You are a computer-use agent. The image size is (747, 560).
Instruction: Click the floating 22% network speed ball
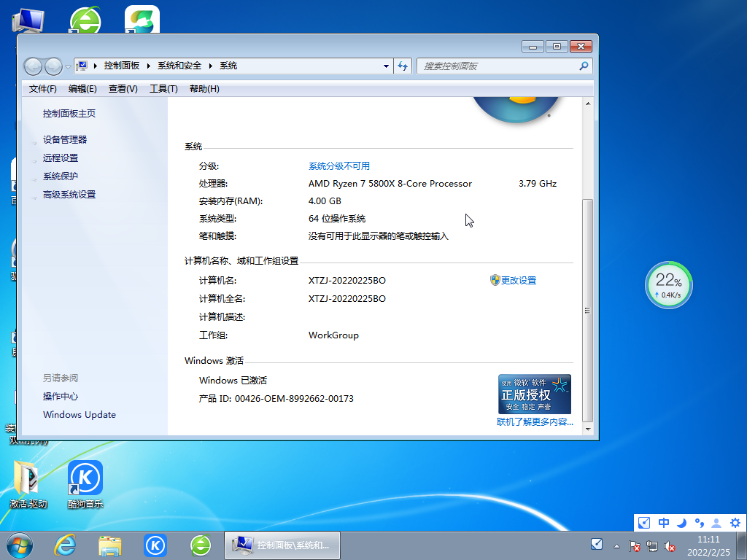[x=668, y=284]
